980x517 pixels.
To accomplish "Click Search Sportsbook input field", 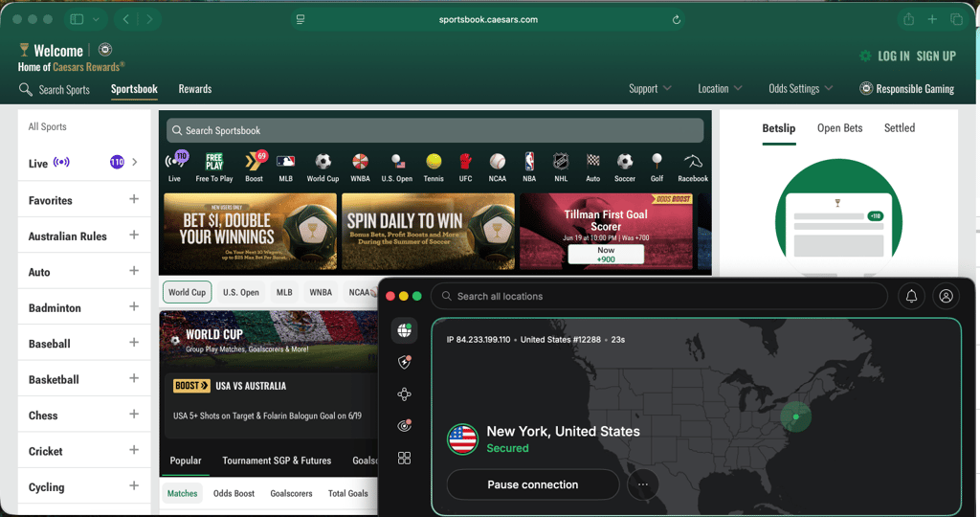I will coord(435,130).
